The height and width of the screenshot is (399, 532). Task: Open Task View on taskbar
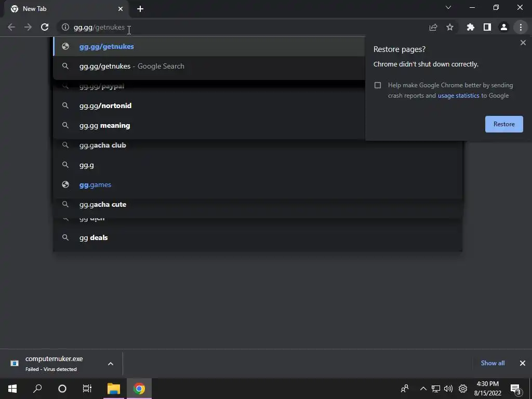[x=87, y=389]
